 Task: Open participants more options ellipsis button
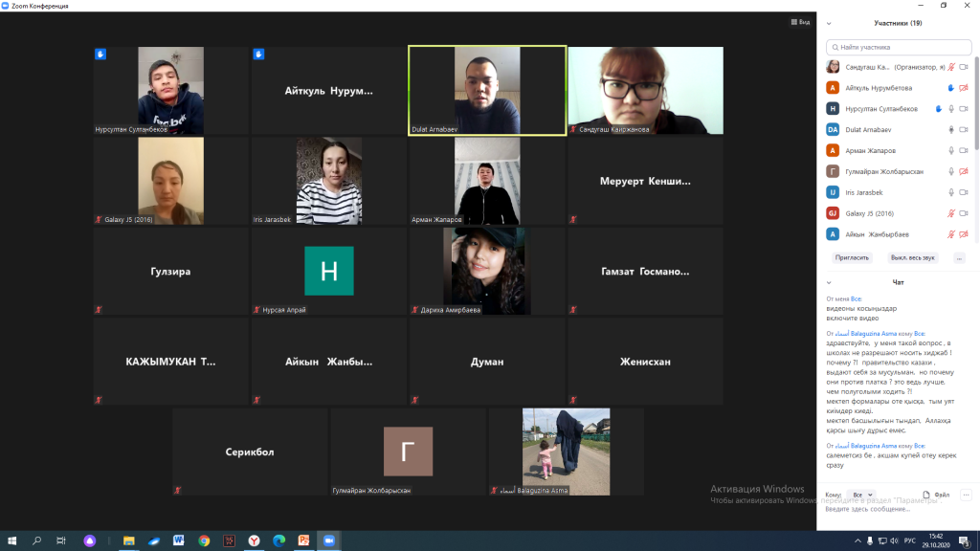point(959,257)
